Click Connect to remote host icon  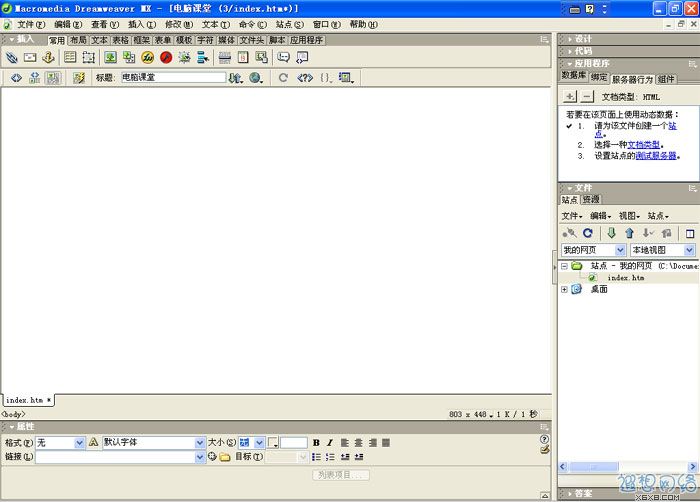569,233
